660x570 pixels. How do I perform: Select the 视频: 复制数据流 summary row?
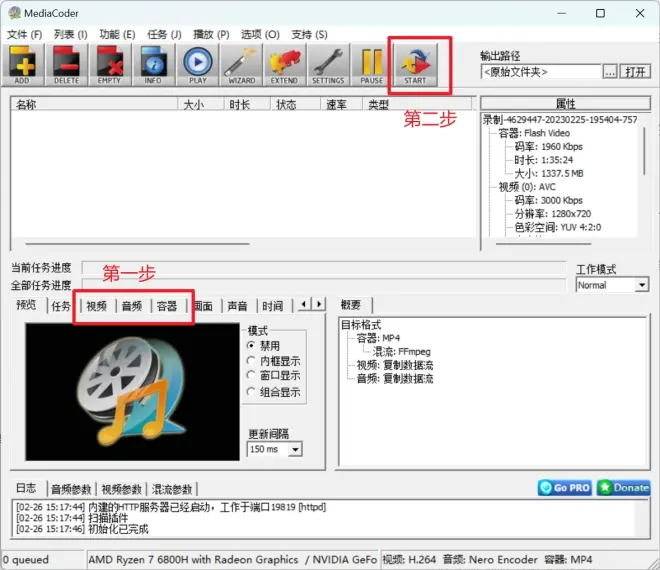coord(395,365)
